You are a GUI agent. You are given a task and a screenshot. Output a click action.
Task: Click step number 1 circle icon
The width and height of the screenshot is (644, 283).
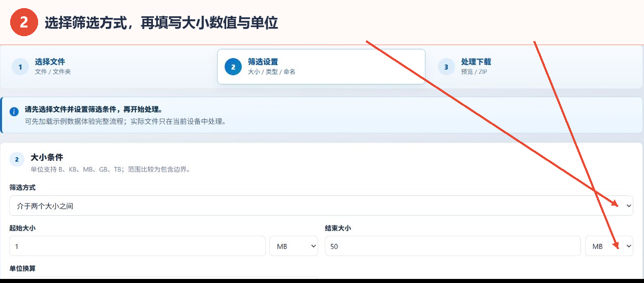[20, 67]
